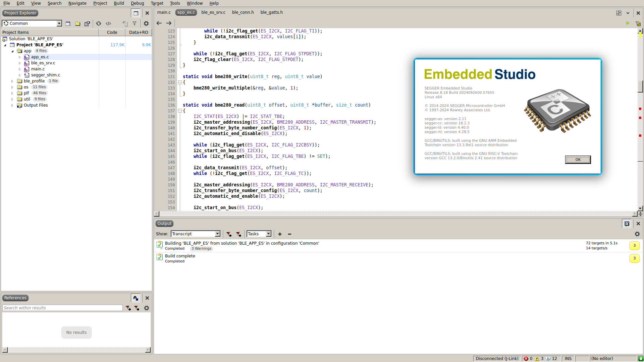
Task: Click the filter funnel icon in Project Explorer
Action: click(x=135, y=23)
